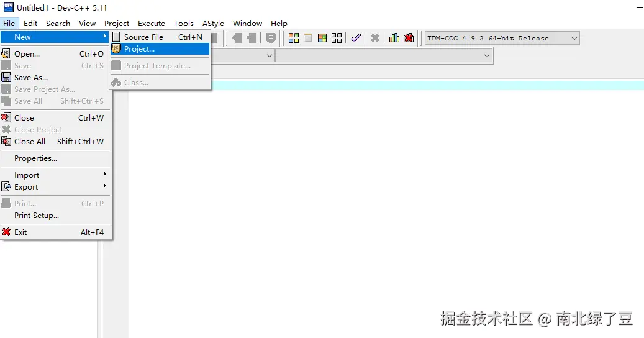The image size is (644, 338).
Task: Click the disabled Project Template... entry
Action: (x=160, y=66)
